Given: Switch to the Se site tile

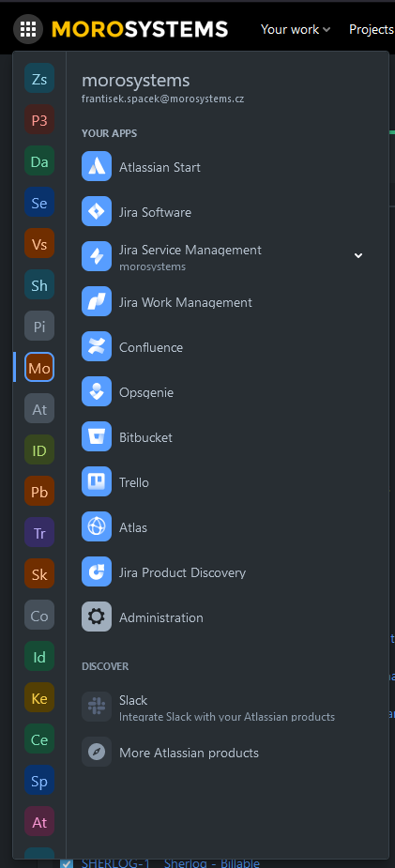Looking at the screenshot, I should tap(39, 203).
